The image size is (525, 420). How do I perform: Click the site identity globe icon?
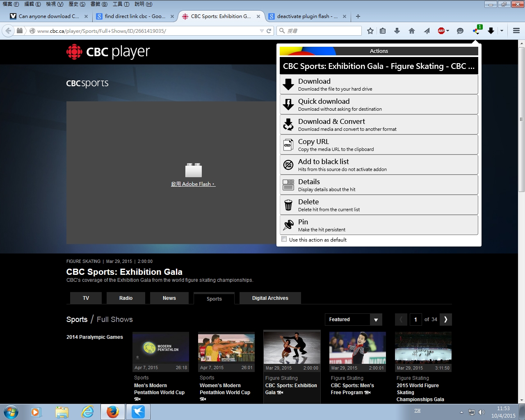click(x=32, y=31)
